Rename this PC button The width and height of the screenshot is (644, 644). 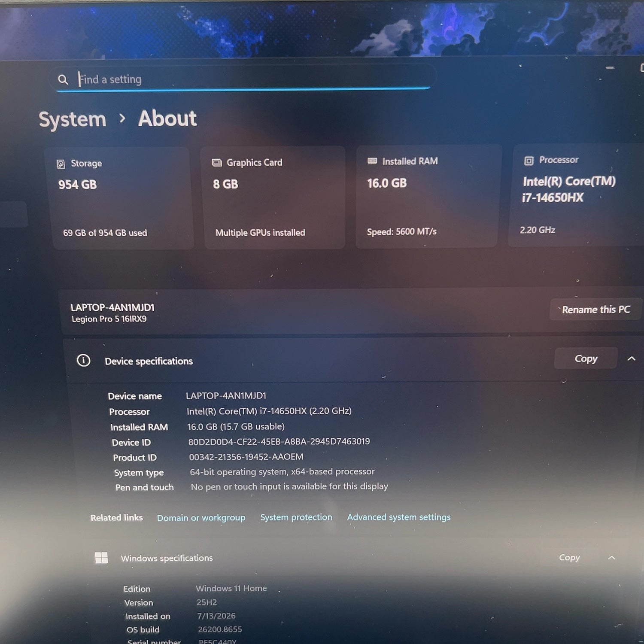pyautogui.click(x=596, y=310)
